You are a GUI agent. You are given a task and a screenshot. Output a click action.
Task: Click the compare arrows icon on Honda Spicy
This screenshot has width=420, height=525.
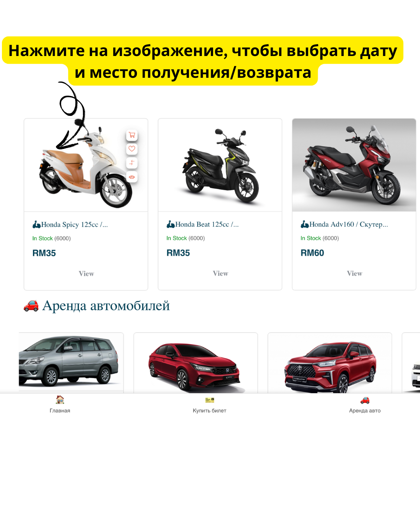(x=132, y=163)
